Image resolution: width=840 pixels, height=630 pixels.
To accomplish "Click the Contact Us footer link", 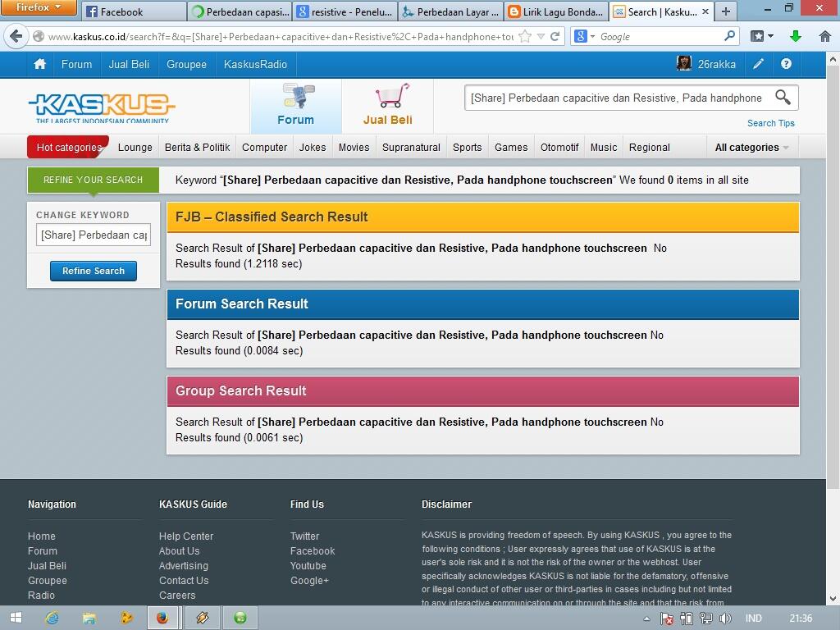I will (184, 580).
